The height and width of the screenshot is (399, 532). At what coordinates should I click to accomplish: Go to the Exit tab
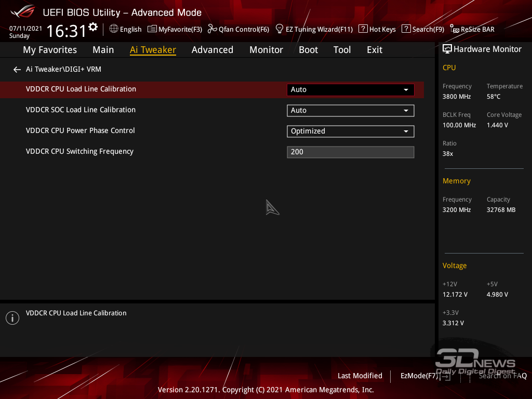[375, 50]
